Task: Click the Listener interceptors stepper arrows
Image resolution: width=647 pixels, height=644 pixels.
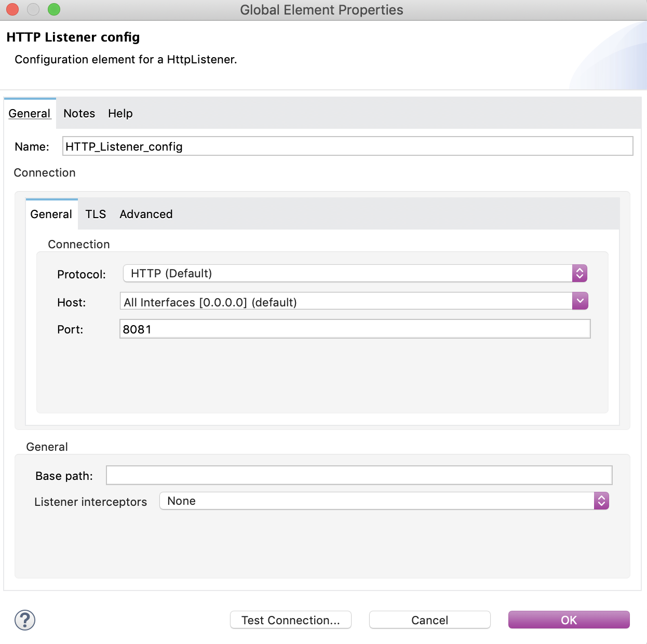Action: 600,501
